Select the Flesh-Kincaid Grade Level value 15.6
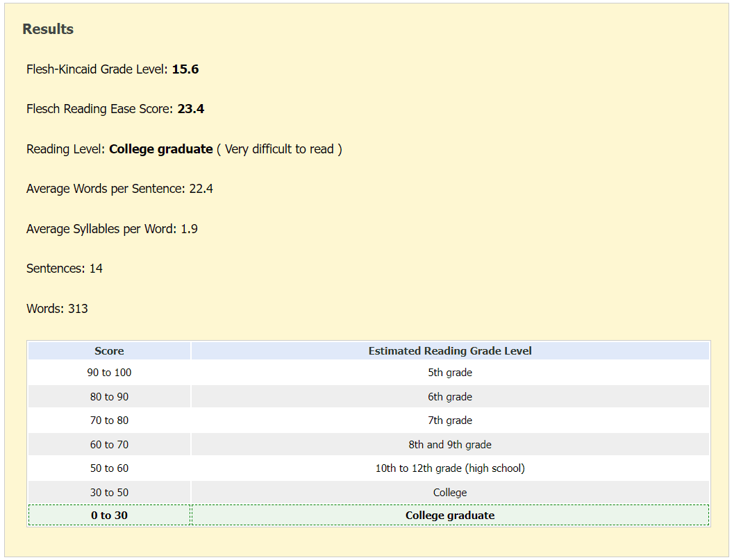The height and width of the screenshot is (560, 741). 185,69
